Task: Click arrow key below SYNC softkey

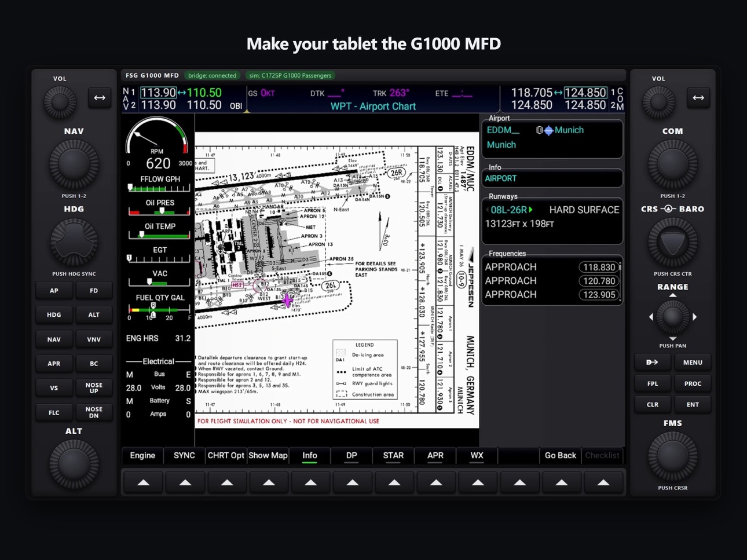Action: 185,482
